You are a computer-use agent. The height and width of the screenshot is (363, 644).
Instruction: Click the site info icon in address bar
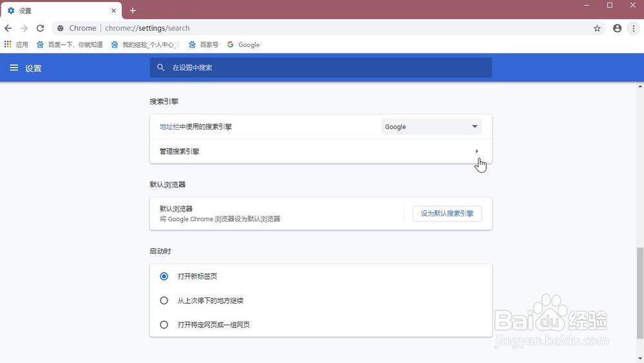[61, 28]
